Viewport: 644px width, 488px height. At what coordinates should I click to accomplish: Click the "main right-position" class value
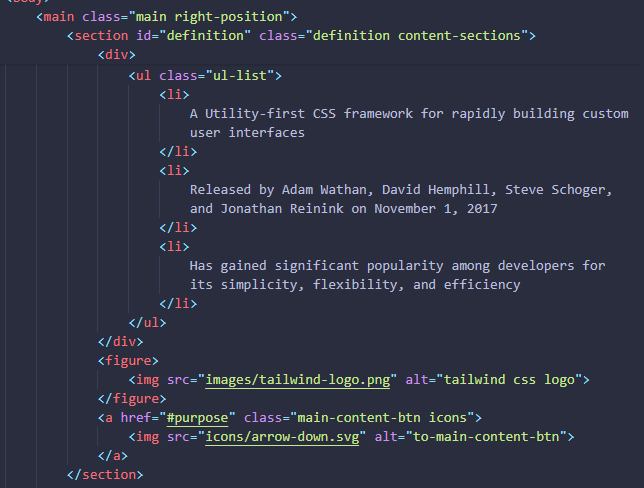click(209, 17)
